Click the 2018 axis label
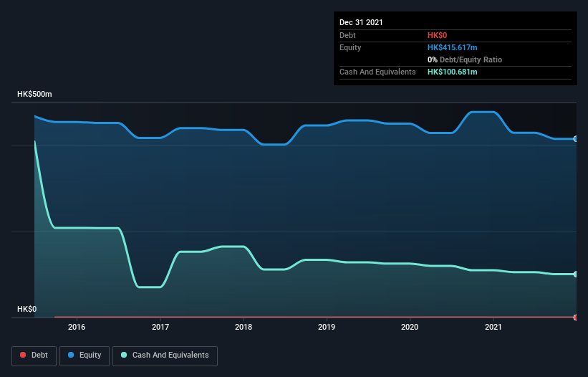This screenshot has width=588, height=377. click(244, 327)
